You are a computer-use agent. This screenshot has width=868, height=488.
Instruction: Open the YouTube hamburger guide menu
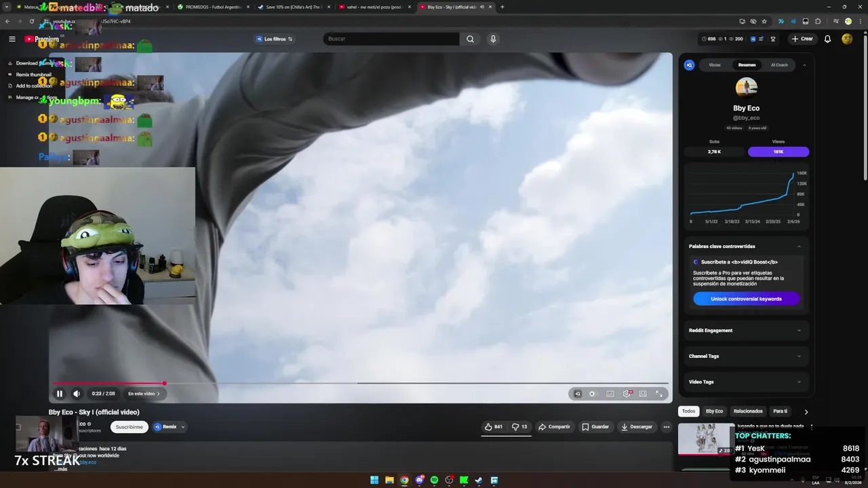[x=12, y=39]
